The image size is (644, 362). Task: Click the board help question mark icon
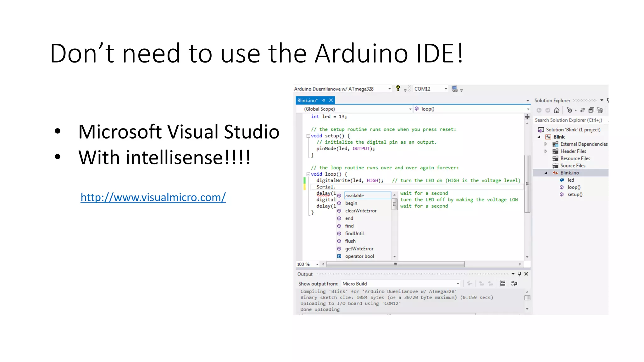click(x=398, y=89)
